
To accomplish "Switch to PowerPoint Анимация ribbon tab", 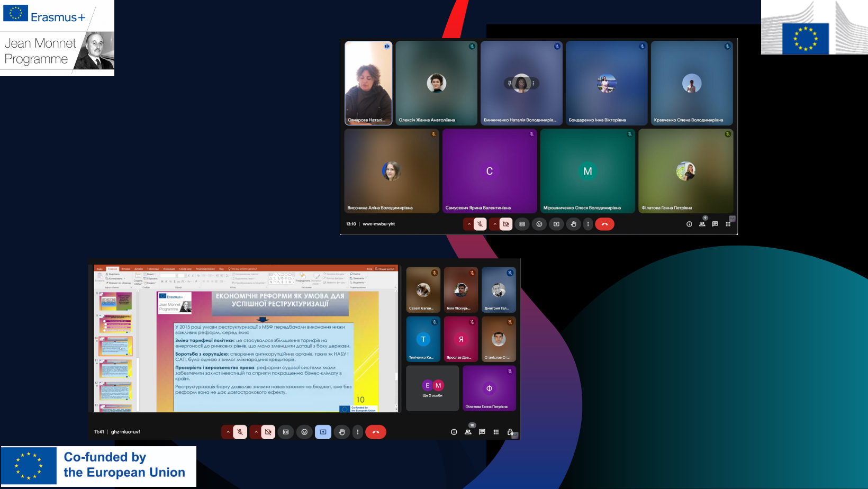I will (x=169, y=269).
